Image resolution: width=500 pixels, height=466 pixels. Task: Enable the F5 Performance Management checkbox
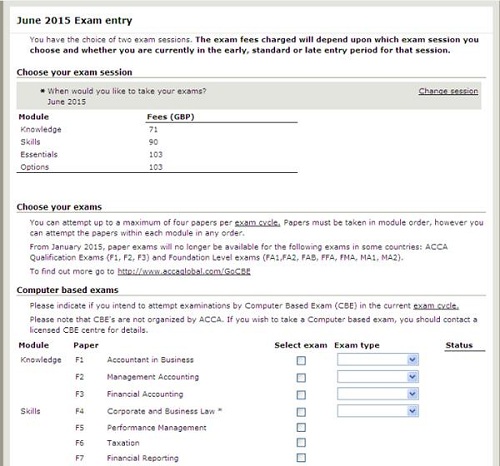(301, 427)
